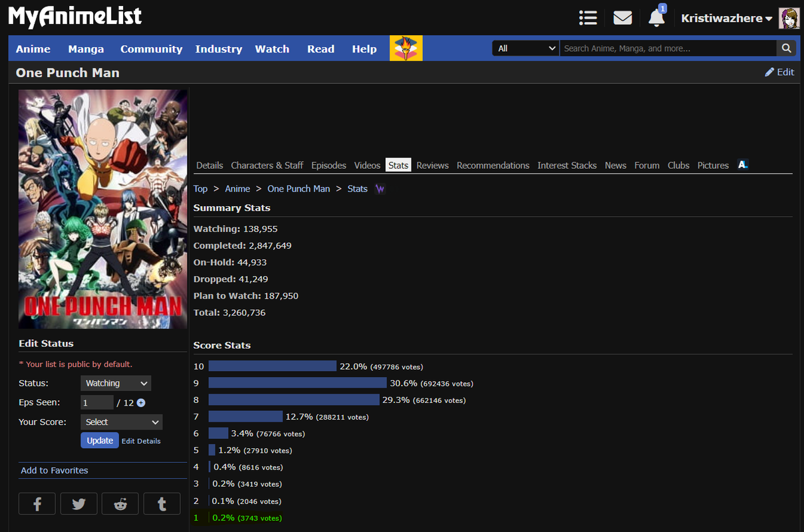Click the green 3743 votes text
Screen dimensions: 804x532
click(x=259, y=518)
